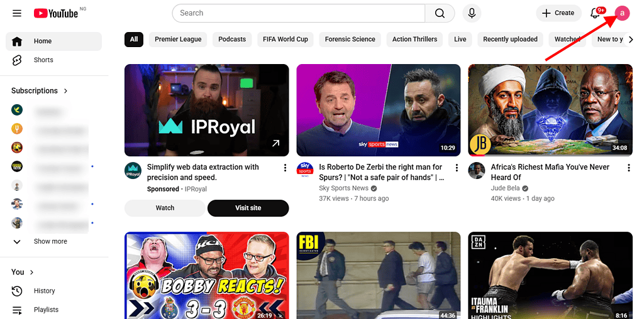Viewport: 644px width, 319px height.
Task: Open Shorts from the sidebar
Action: pos(53,60)
